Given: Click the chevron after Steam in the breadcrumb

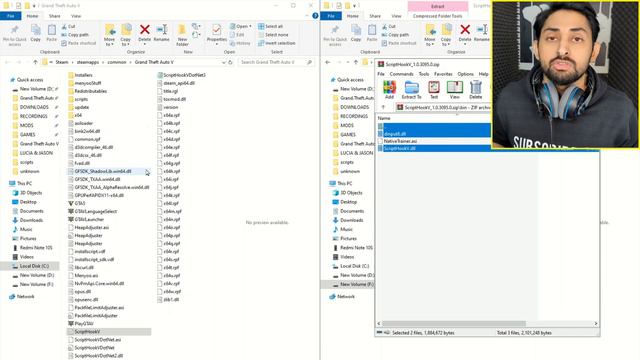Looking at the screenshot, I should pyautogui.click(x=72, y=62).
